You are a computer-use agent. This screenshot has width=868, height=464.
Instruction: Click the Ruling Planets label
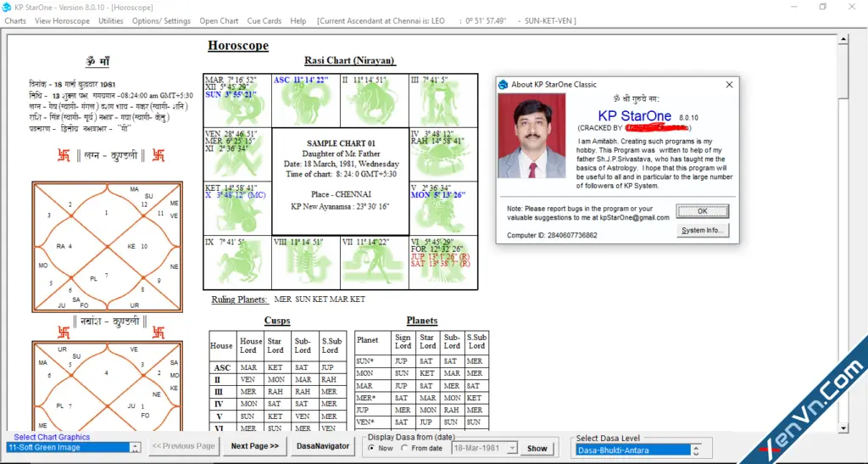[239, 299]
